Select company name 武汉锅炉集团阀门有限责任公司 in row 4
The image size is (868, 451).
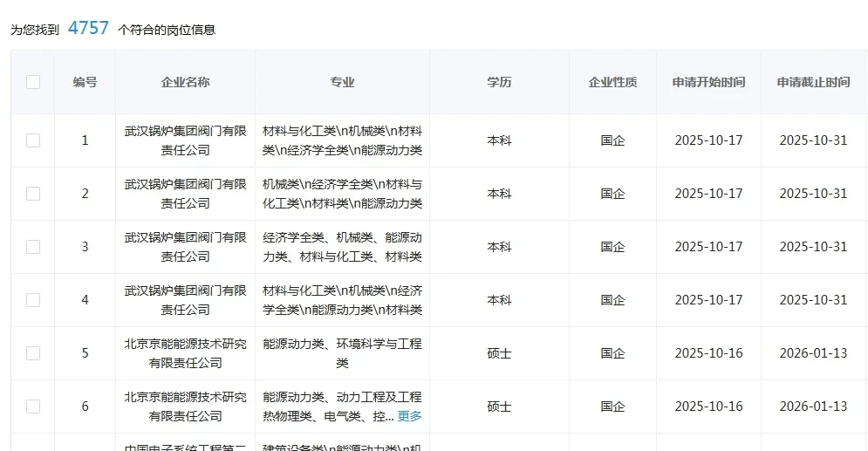(186, 300)
